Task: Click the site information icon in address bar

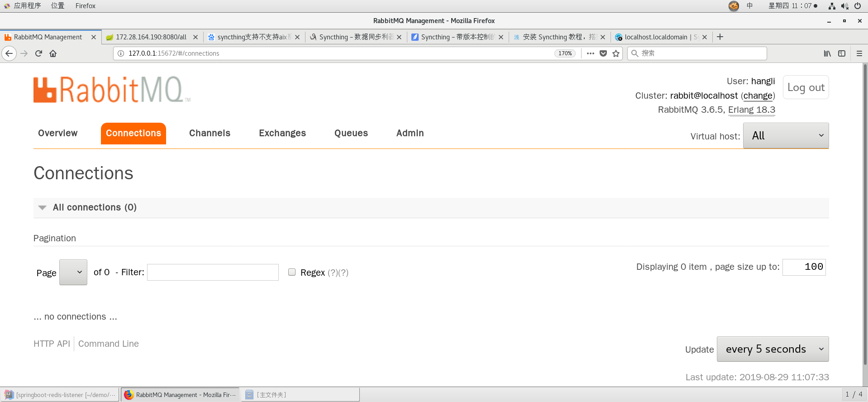Action: click(x=121, y=53)
